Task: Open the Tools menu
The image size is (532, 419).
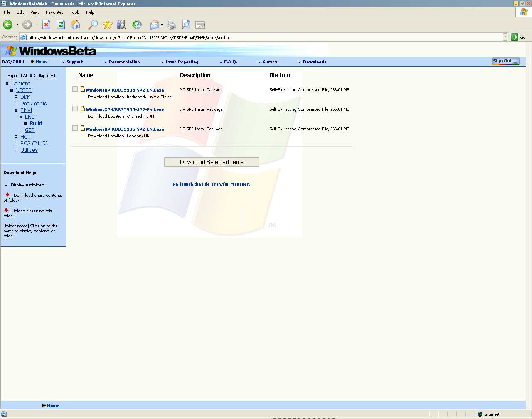Action: click(x=75, y=12)
